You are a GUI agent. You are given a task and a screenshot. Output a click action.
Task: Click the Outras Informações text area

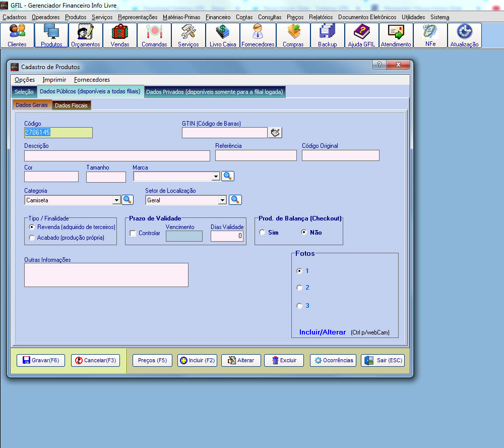[x=106, y=275]
